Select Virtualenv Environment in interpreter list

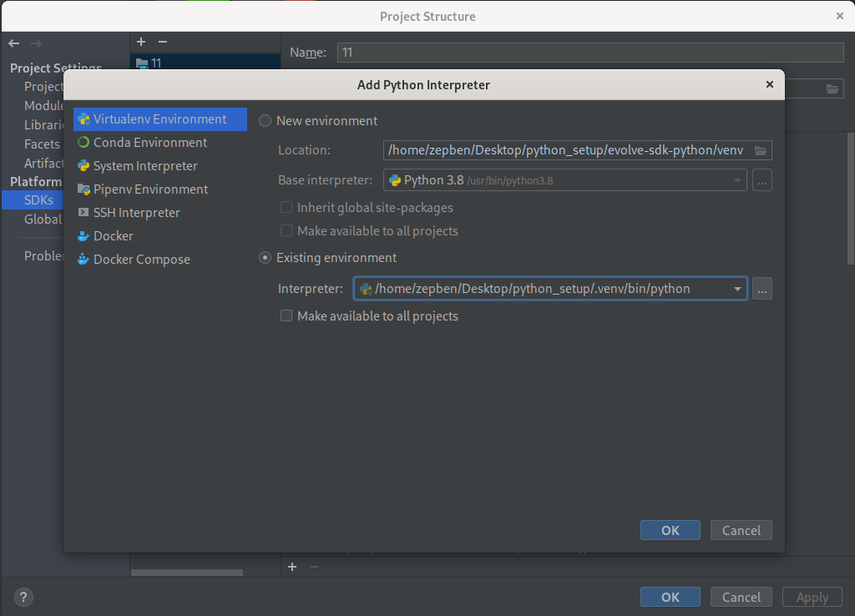(x=159, y=119)
